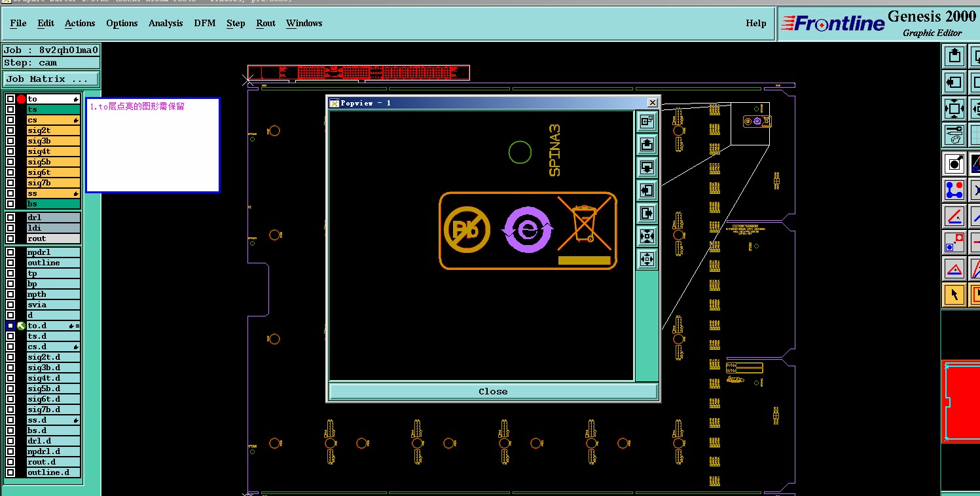Image resolution: width=980 pixels, height=496 pixels.
Task: Toggle checkbox for layer 'rout'
Action: pos(10,238)
